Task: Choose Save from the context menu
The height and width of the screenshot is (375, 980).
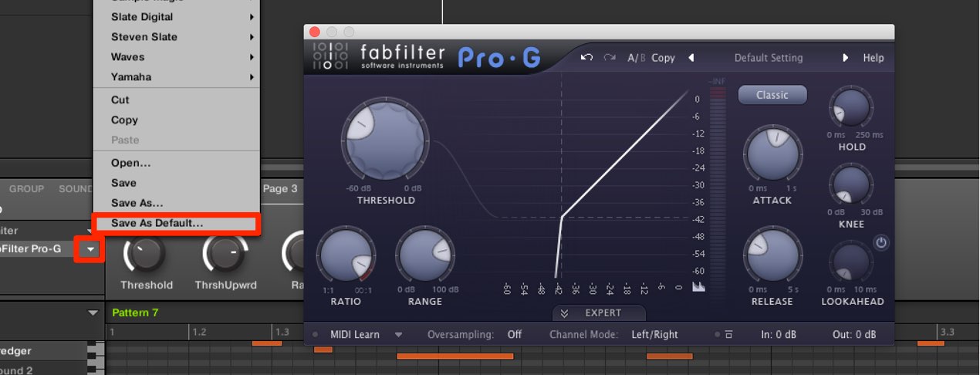Action: pyautogui.click(x=176, y=183)
